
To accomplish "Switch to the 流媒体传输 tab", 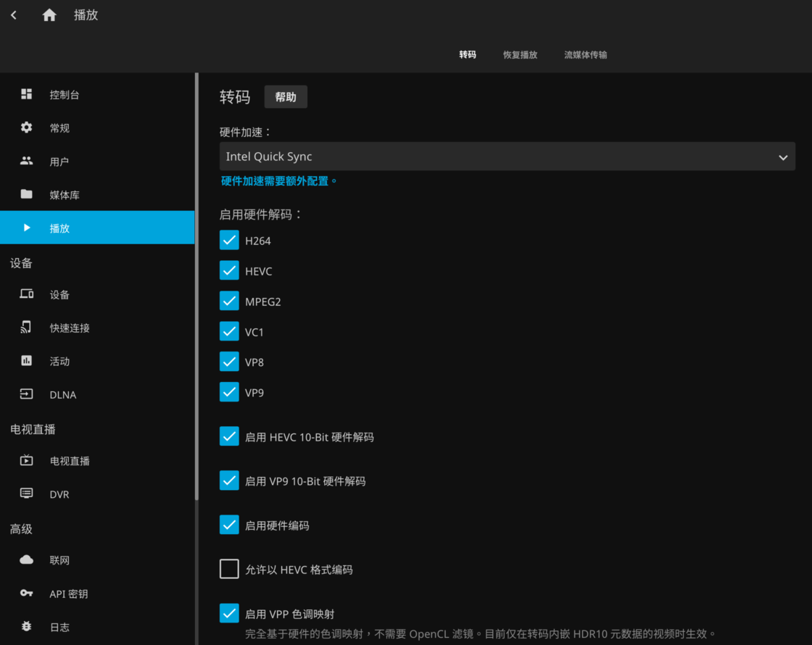I will tap(585, 55).
